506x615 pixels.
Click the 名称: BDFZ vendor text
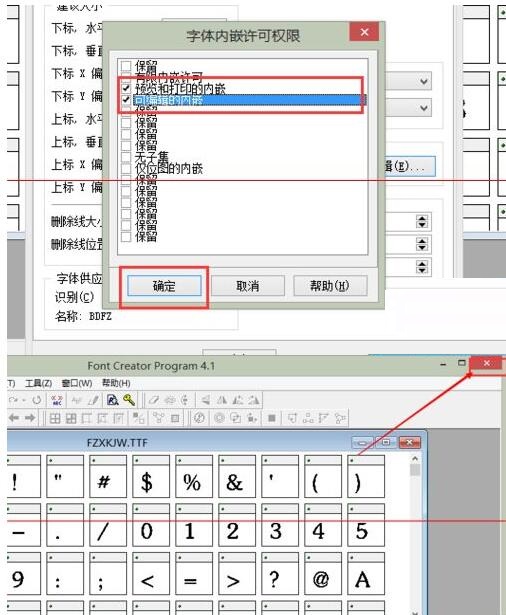tap(83, 316)
